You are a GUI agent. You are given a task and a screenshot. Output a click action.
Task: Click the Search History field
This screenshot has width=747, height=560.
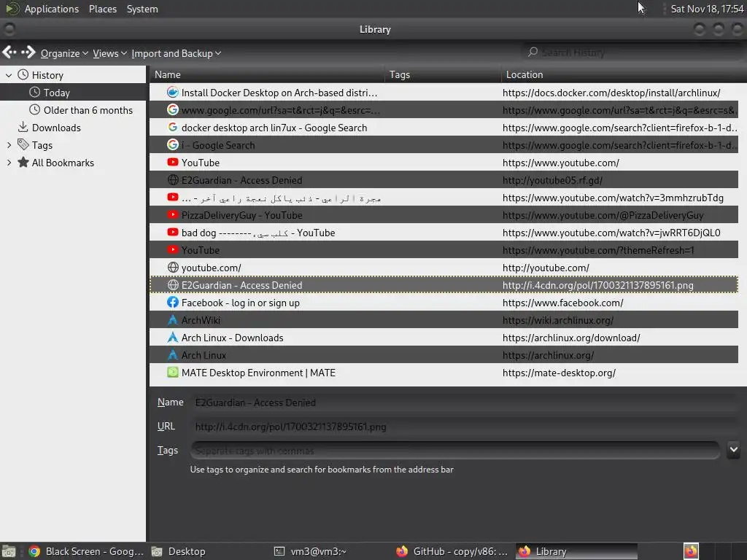pyautogui.click(x=634, y=52)
